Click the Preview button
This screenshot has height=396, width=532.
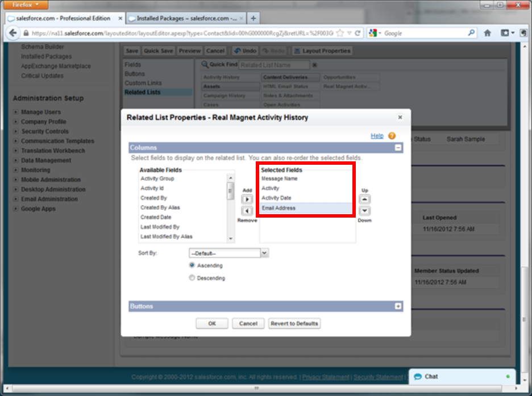click(190, 51)
